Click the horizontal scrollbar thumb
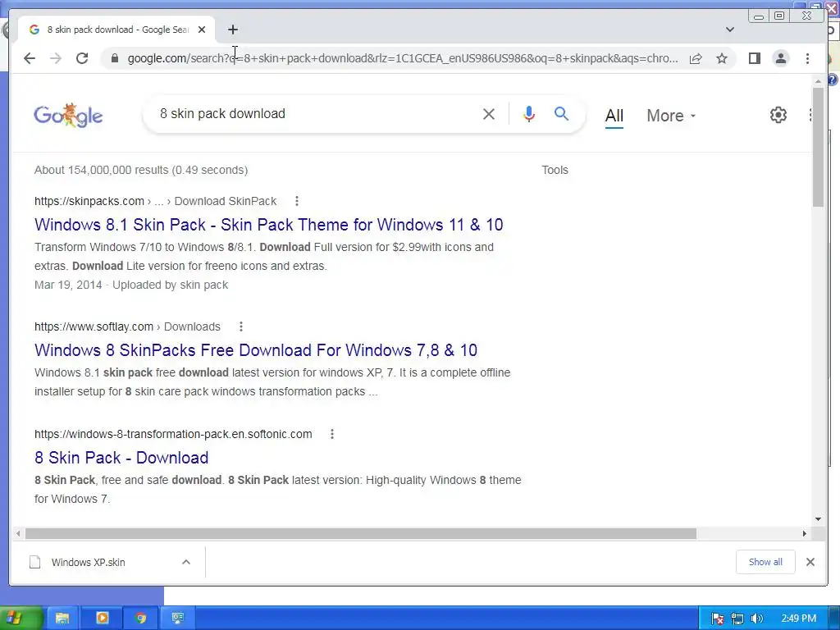840x630 pixels. pyautogui.click(x=361, y=533)
